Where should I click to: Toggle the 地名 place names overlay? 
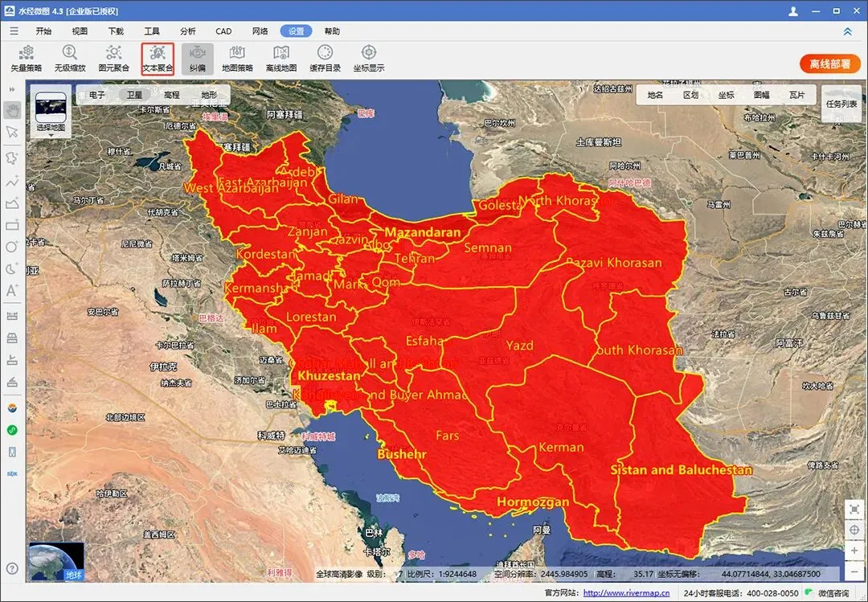[656, 95]
